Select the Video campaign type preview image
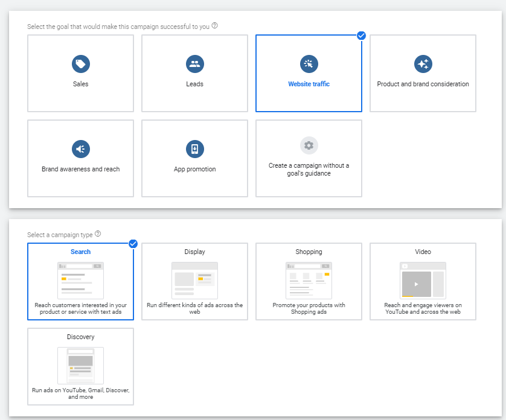 [423, 281]
